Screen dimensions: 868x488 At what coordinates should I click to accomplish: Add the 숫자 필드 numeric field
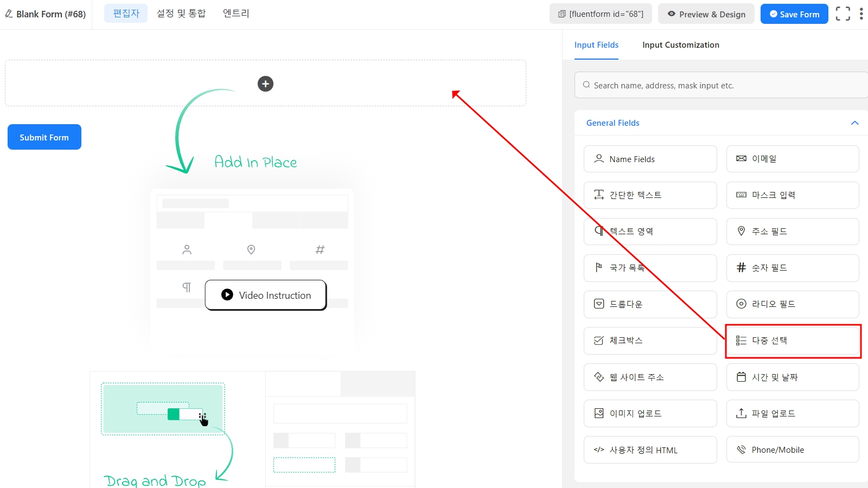[793, 268]
